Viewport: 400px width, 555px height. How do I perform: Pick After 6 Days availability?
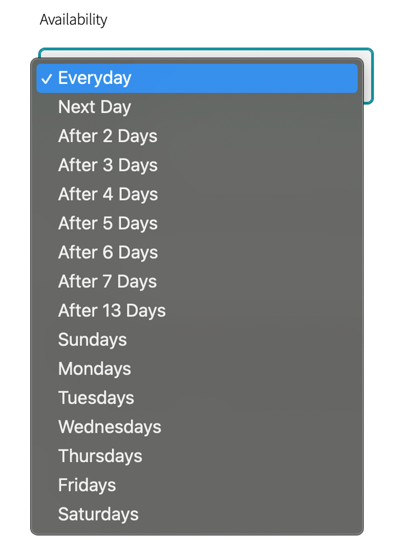click(x=197, y=252)
